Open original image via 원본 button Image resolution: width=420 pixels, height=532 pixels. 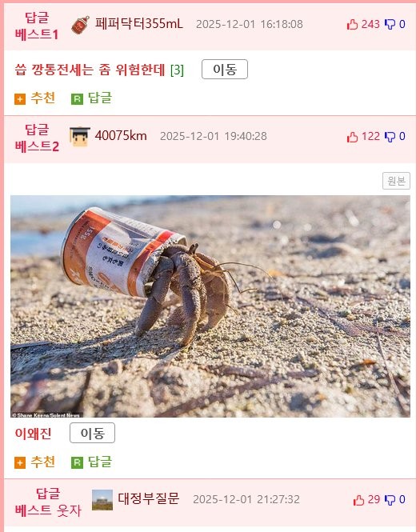(x=396, y=181)
